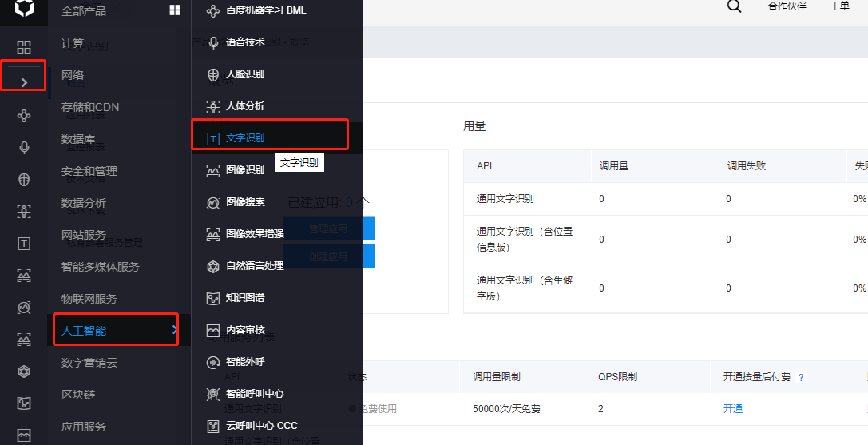Viewport: 868px width, 445px height.
Task: Open 图像搜索 product
Action: (244, 201)
